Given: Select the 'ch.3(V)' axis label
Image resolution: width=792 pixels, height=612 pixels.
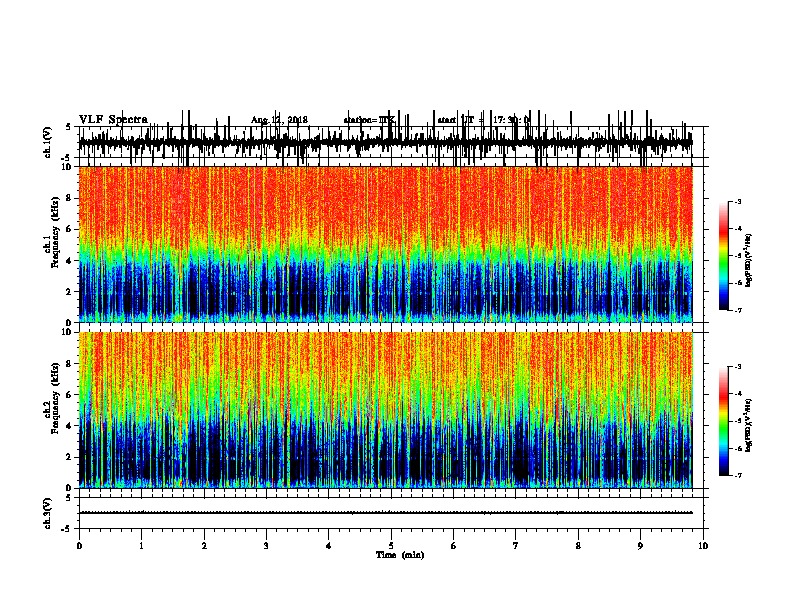Looking at the screenshot, I should tap(47, 513).
